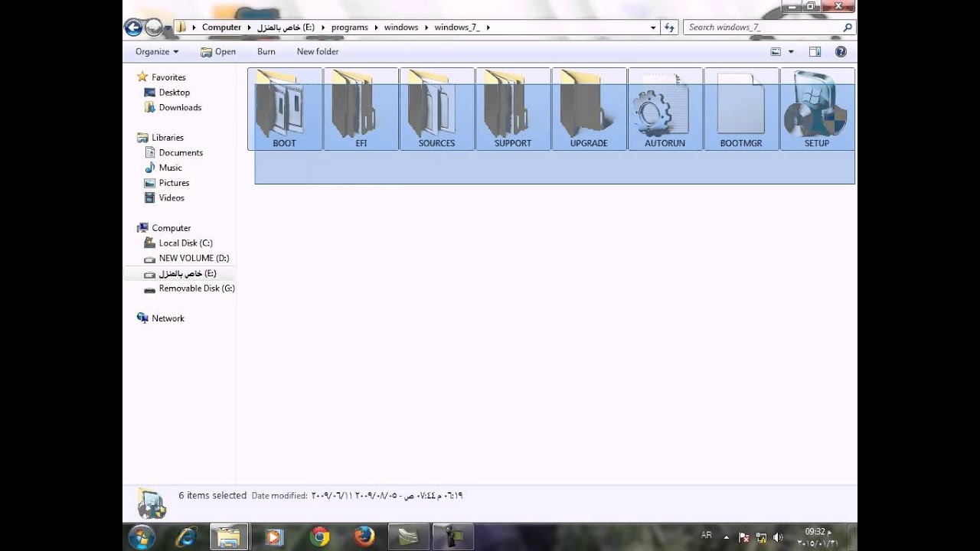Open the Windows Start menu
The image size is (980, 551).
coord(142,536)
